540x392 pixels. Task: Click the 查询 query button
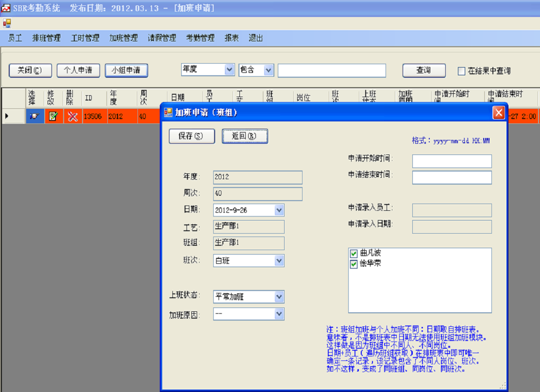coord(423,70)
